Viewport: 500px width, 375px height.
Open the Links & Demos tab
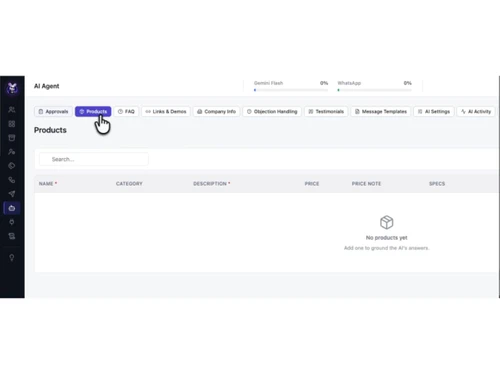tap(166, 112)
